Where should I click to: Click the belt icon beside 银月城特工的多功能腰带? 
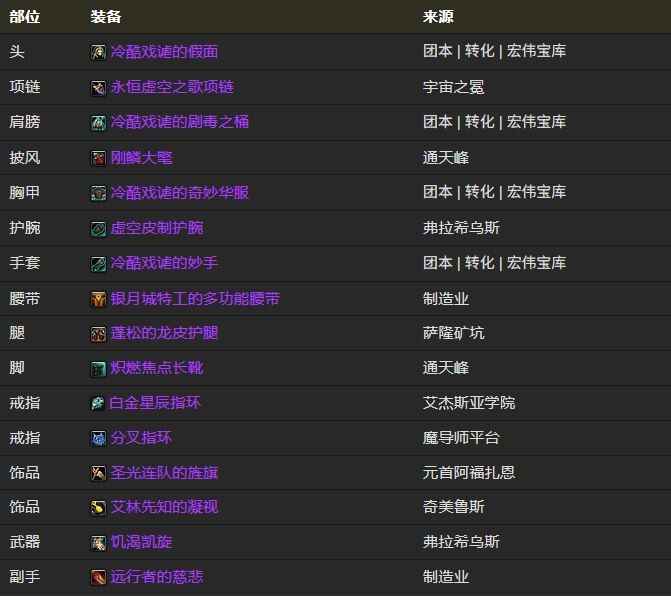(x=98, y=299)
